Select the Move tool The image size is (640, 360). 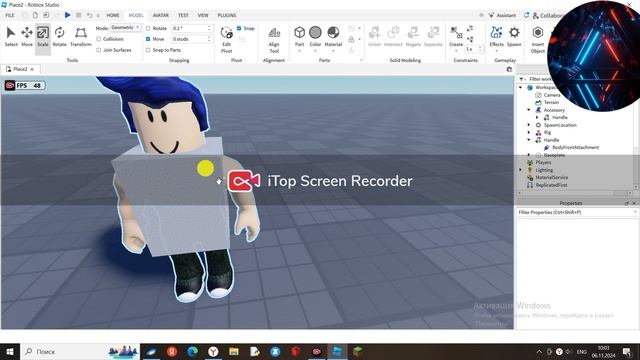tap(27, 36)
